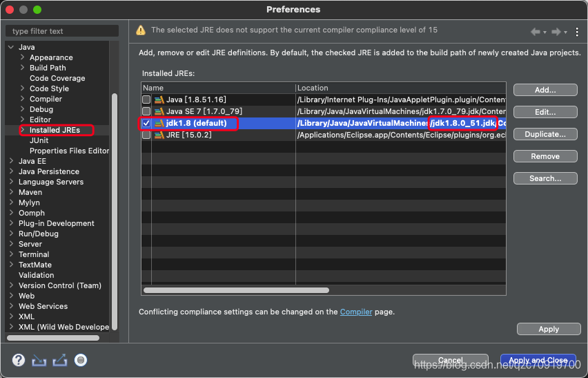Check the Java SE 7 [1.7.0_79] checkbox
Viewport: 588px width, 378px height.
146,111
